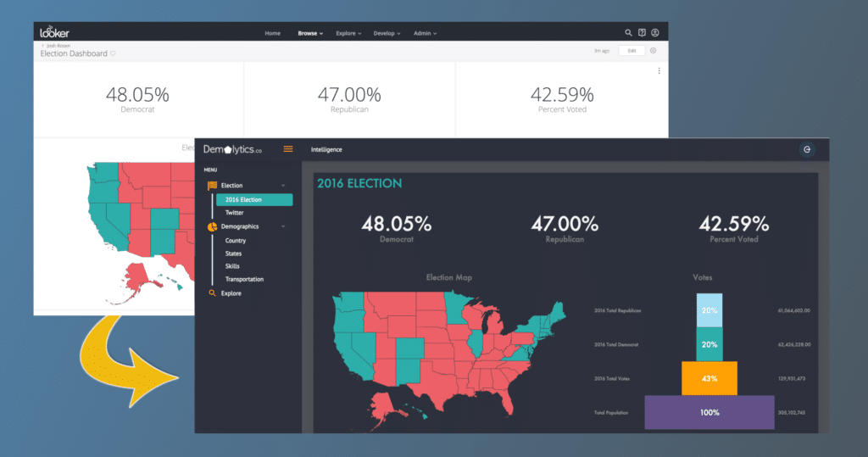
Task: Click the Demolytics logo
Action: tap(232, 149)
